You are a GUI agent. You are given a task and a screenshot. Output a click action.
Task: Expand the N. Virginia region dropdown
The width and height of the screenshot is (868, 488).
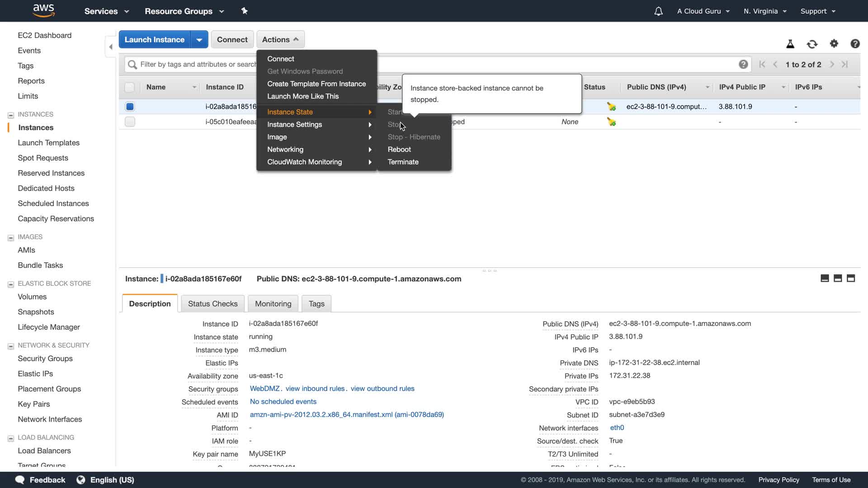(x=765, y=11)
